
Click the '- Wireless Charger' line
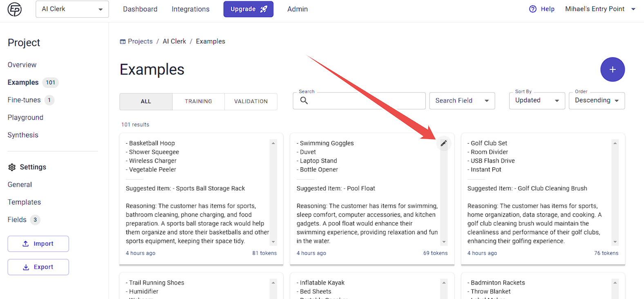(x=151, y=161)
